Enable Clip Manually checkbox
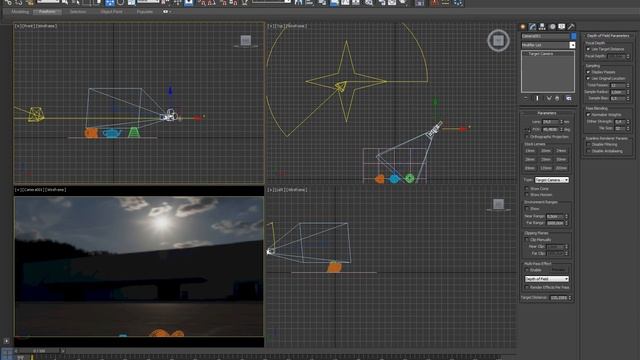This screenshot has height=360, width=640. 527,240
